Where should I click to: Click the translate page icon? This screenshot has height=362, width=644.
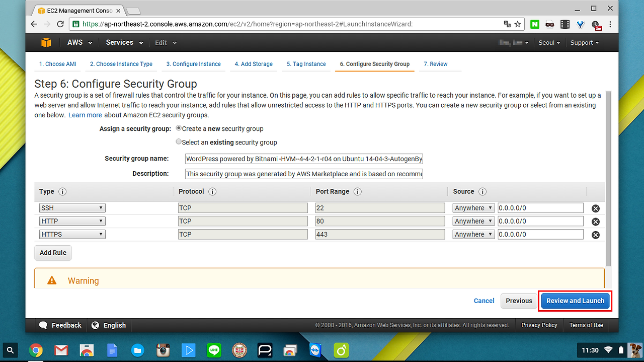507,24
